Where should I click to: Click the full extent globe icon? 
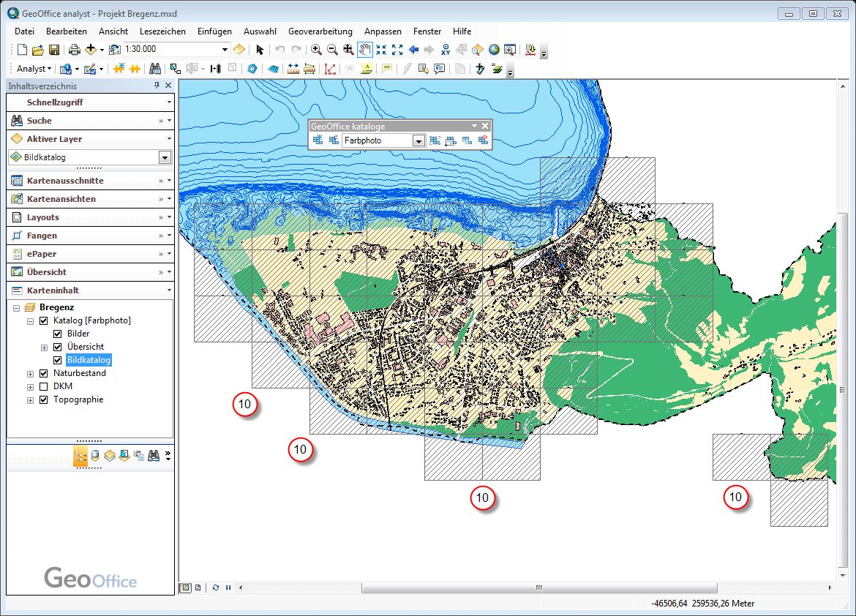[495, 50]
